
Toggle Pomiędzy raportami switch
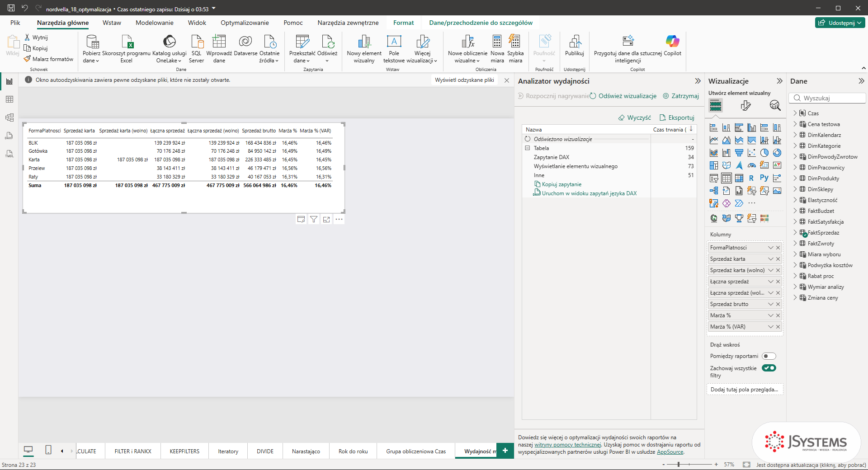click(x=769, y=356)
